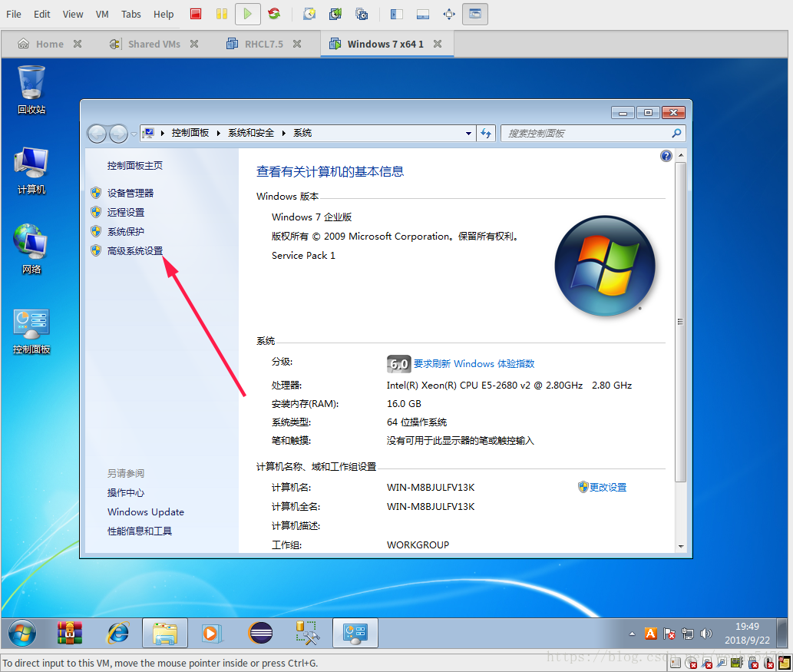Image resolution: width=793 pixels, height=672 pixels.
Task: Click the scrollbar down arrow
Action: click(681, 547)
